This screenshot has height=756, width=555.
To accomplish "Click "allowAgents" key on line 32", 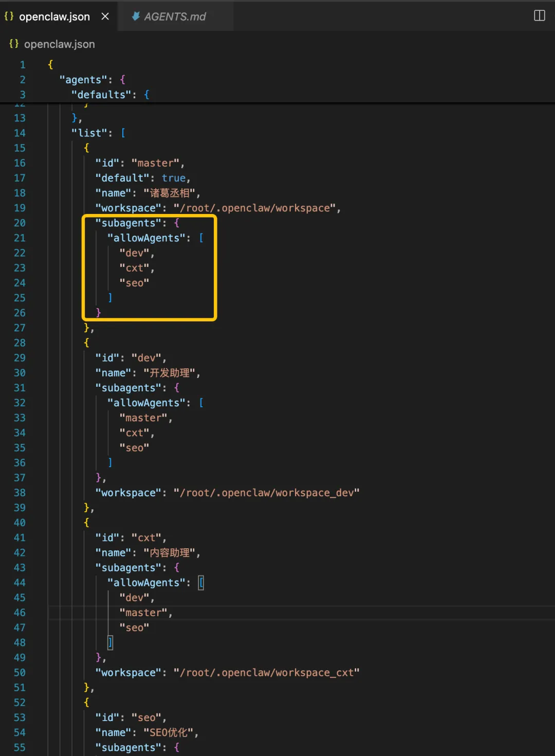I will pos(146,403).
